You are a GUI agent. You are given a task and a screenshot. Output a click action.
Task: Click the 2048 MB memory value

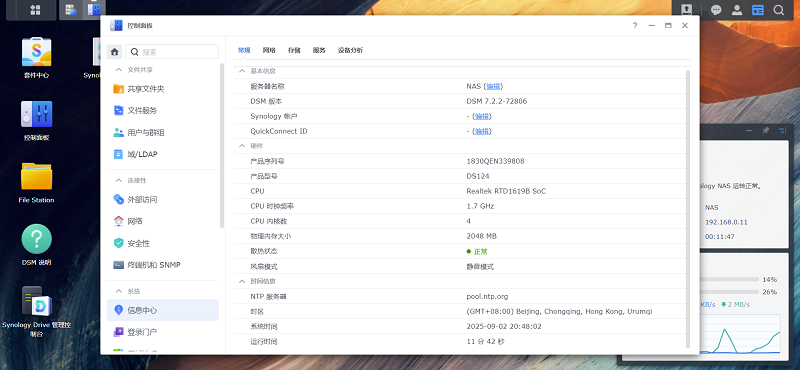click(x=481, y=236)
